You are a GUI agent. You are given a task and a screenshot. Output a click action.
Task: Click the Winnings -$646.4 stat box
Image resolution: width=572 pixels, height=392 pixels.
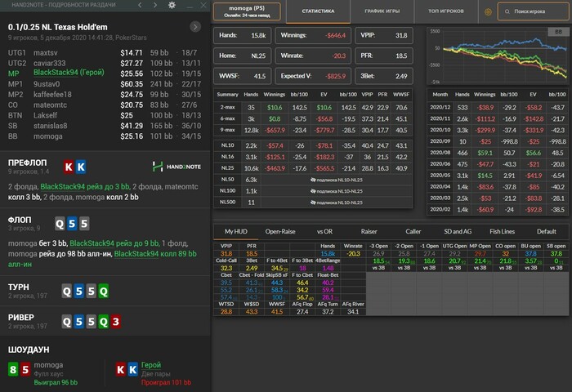[x=313, y=35]
